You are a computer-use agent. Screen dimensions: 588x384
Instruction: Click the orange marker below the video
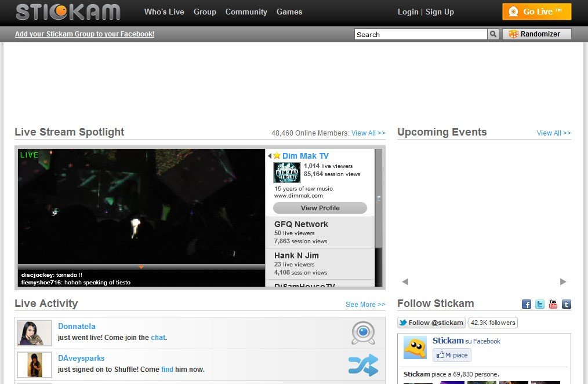pos(141,267)
